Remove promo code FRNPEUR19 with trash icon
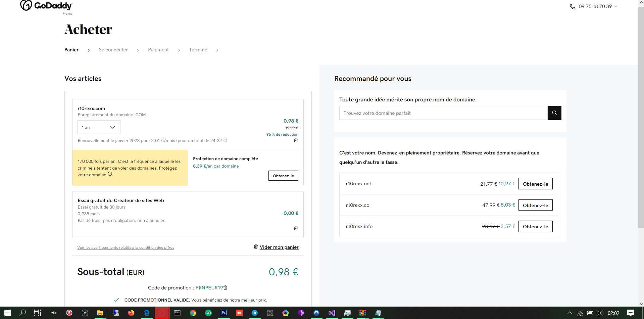The width and height of the screenshot is (644, 319). (226, 287)
